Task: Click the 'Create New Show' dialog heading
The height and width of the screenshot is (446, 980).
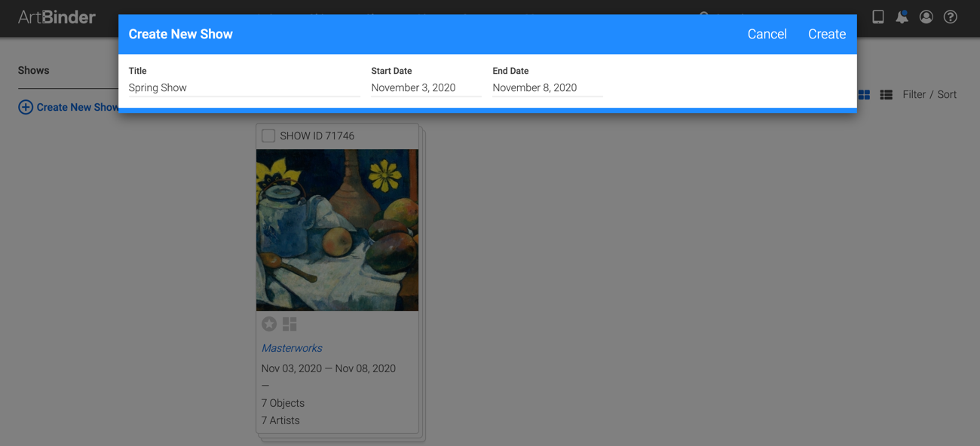Action: coord(181,34)
